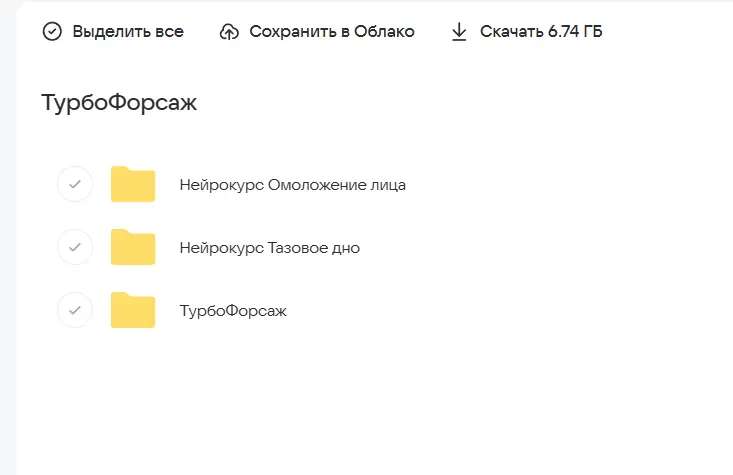Click blank row space after ТурбоФорсаж folder name

(505, 310)
